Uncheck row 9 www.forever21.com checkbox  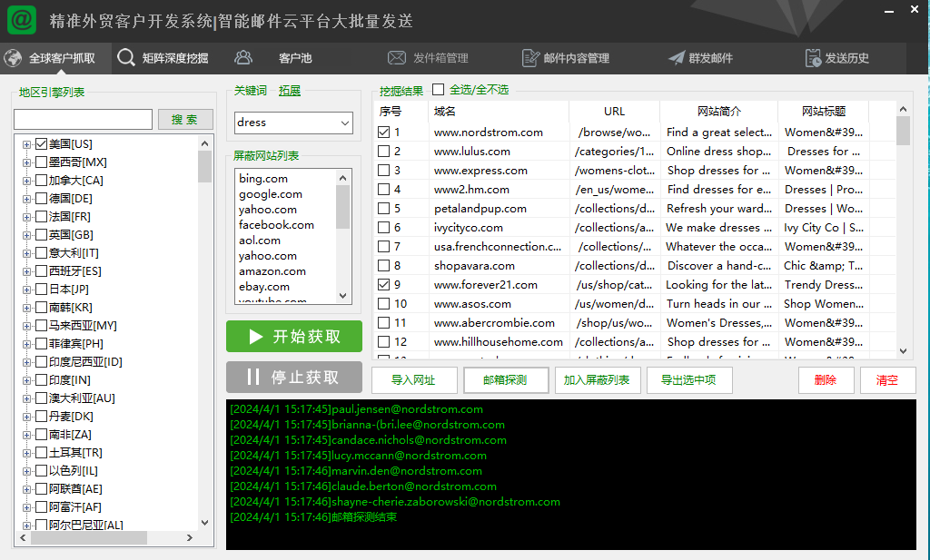point(384,284)
